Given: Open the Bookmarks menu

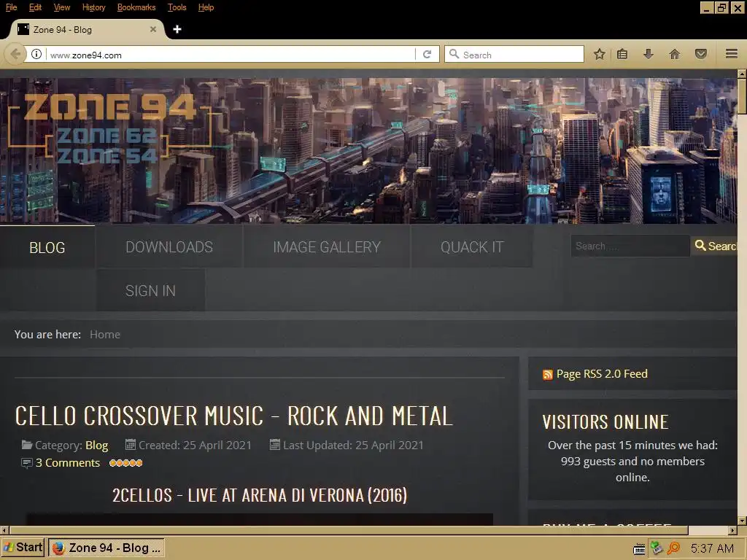Looking at the screenshot, I should click(136, 7).
